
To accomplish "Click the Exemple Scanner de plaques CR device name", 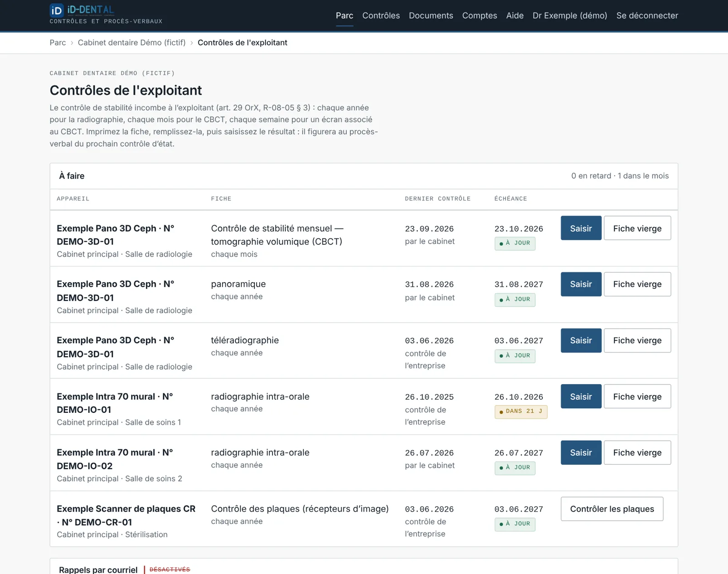I will 126,515.
